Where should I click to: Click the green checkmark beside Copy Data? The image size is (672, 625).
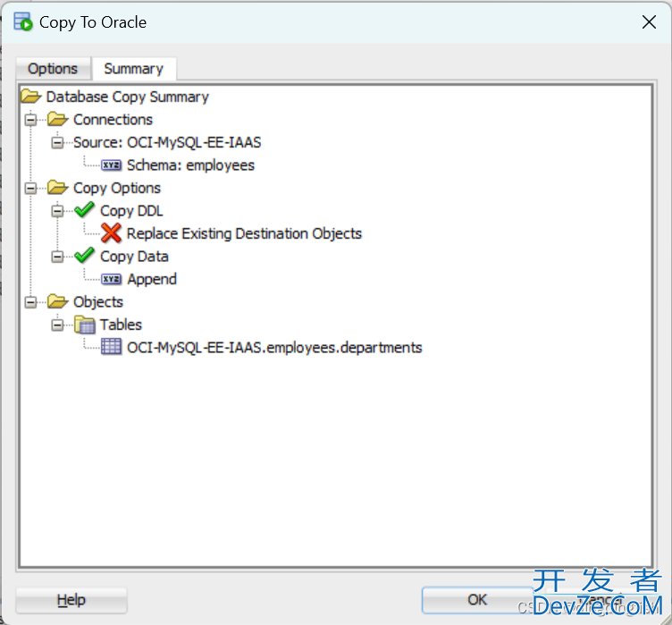[x=84, y=255]
